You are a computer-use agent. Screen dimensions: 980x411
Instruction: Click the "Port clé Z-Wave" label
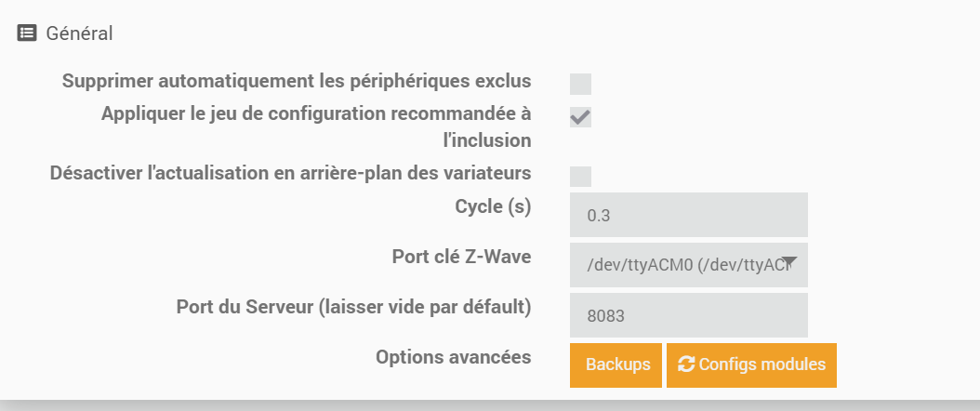tap(461, 257)
